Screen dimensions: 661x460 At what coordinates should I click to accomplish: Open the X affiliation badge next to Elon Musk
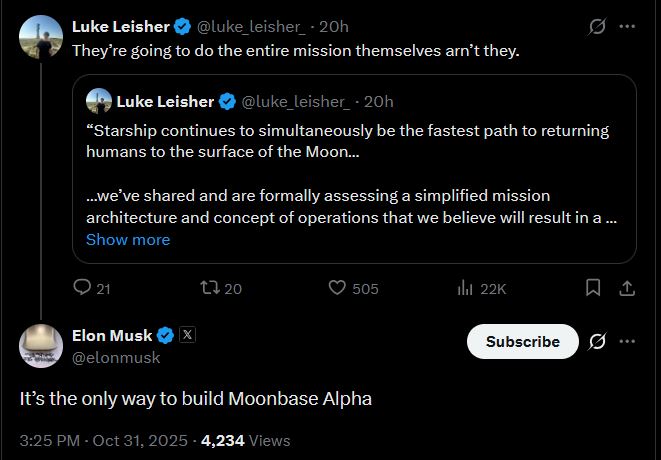pyautogui.click(x=187, y=335)
